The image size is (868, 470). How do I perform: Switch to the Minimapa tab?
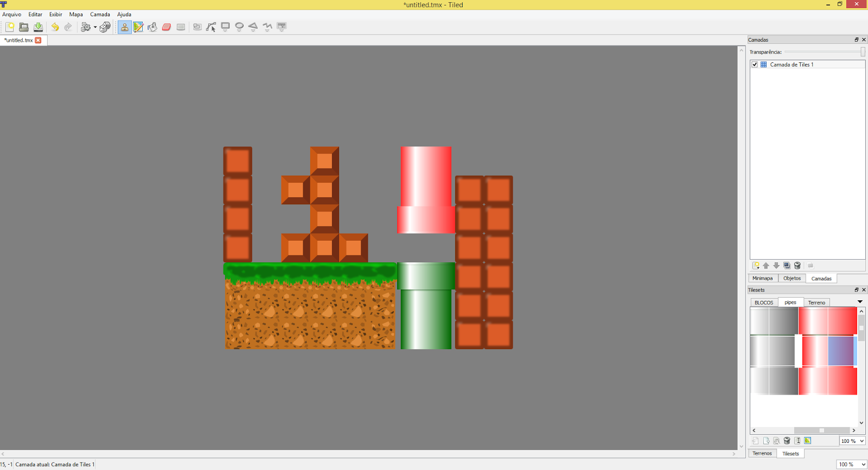[762, 278]
